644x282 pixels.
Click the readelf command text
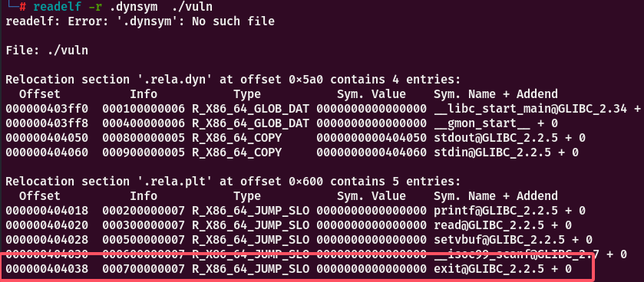click(x=61, y=7)
